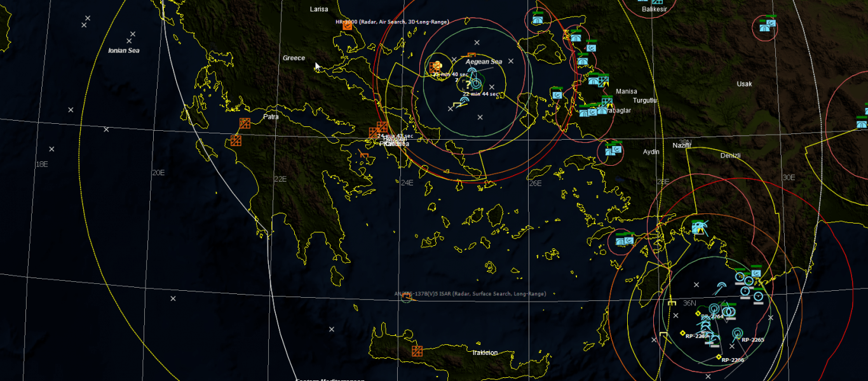The image size is (868, 381).
Task: Click the RP-2264 reference point diamond
Action: pos(698,313)
